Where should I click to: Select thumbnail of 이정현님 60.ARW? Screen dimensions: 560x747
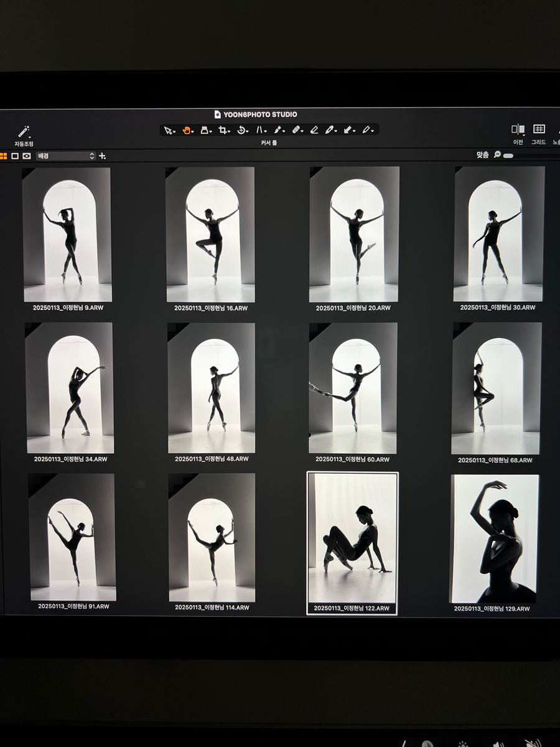353,388
